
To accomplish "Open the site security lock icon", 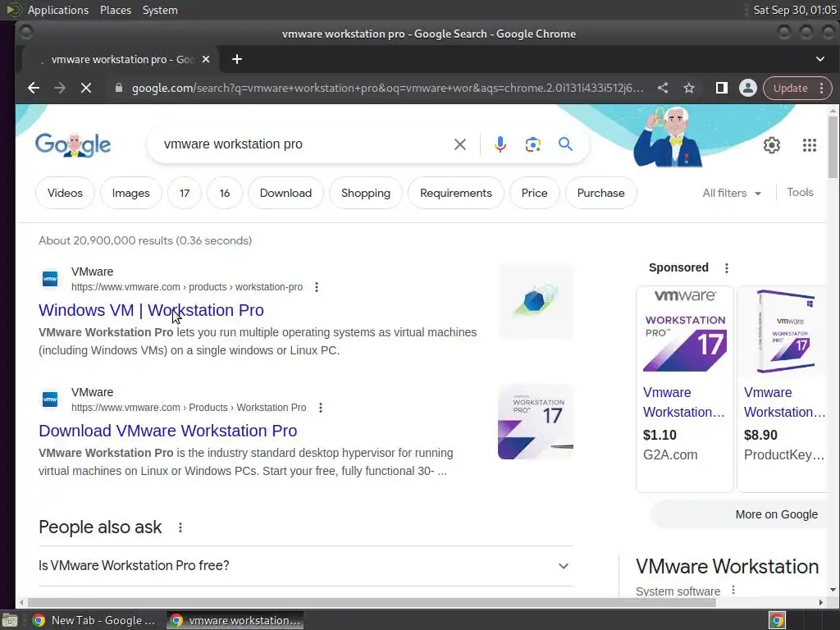I will [119, 88].
